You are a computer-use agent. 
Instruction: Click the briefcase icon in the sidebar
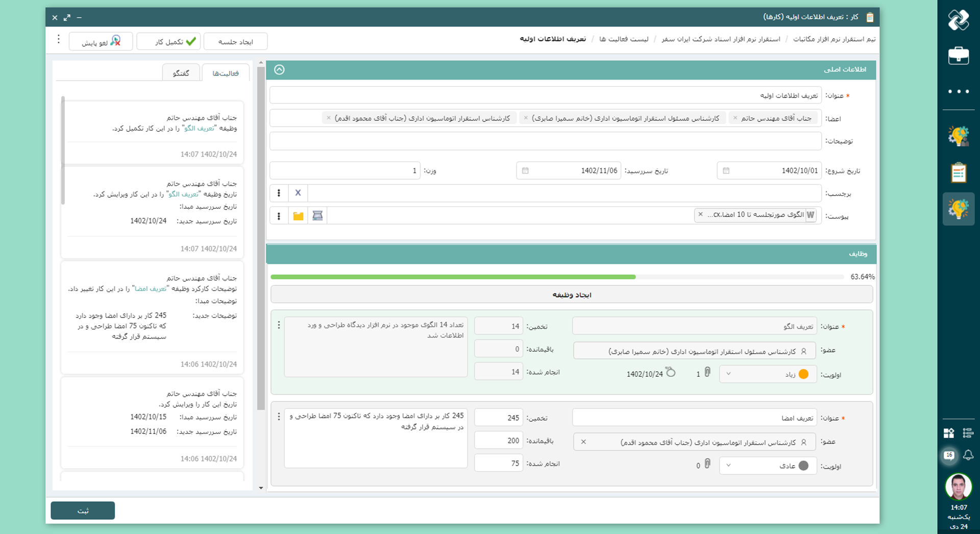(x=958, y=56)
